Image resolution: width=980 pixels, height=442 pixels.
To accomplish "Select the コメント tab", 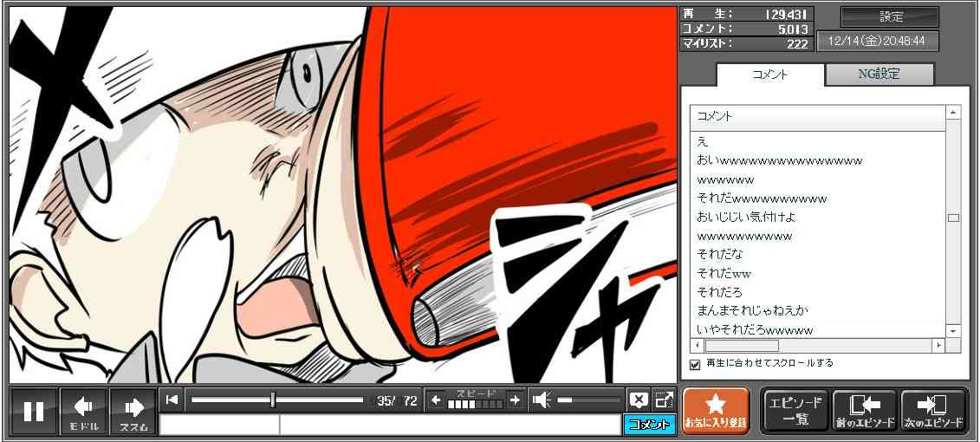I will tap(769, 75).
